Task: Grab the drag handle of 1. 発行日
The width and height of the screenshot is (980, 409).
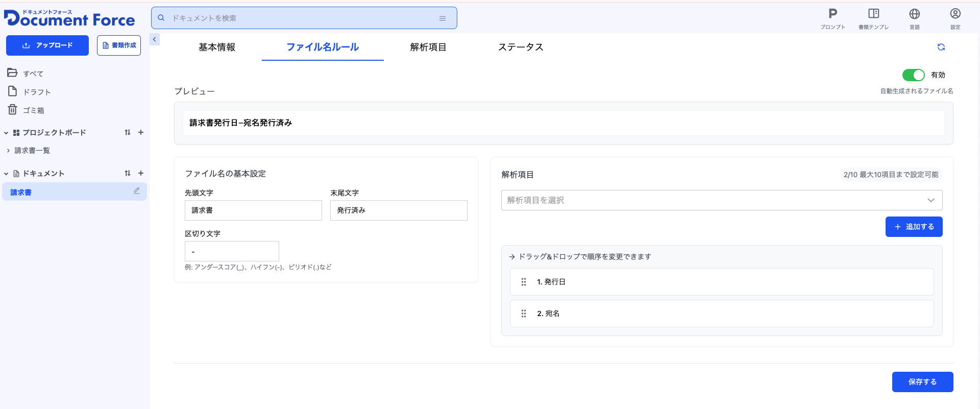Action: pyautogui.click(x=524, y=282)
